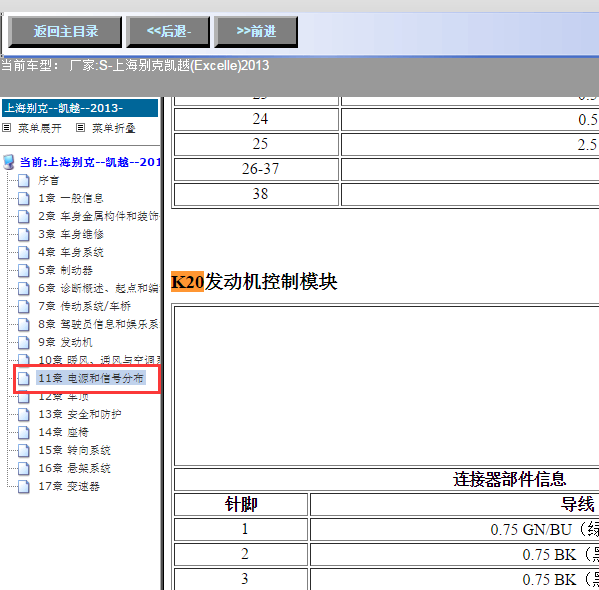599x590 pixels.
Task: Open 7章 传动系统/车桥
Action: [x=84, y=306]
